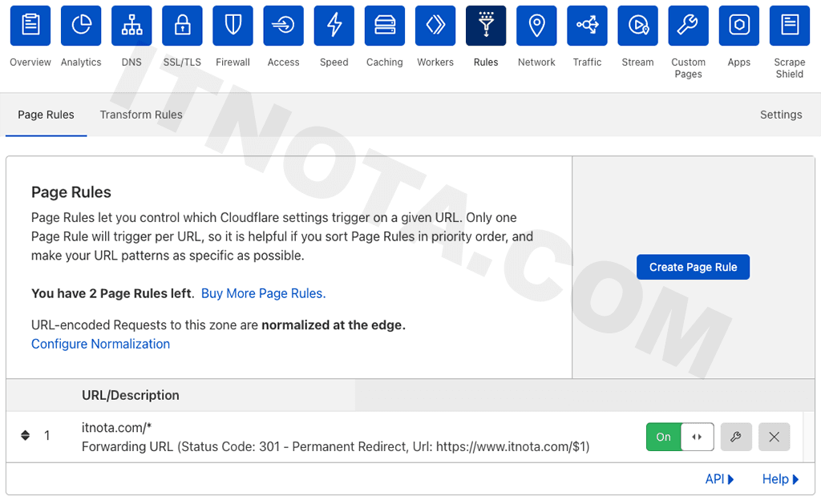Open the Stream play icon
Viewport: 821px width, 504px height.
pos(637,26)
